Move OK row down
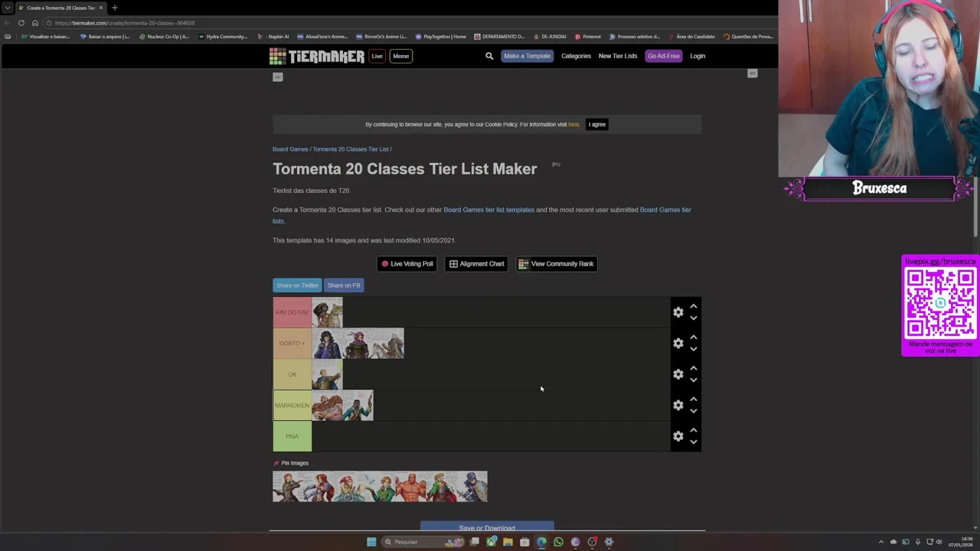The image size is (980, 551). (x=693, y=380)
